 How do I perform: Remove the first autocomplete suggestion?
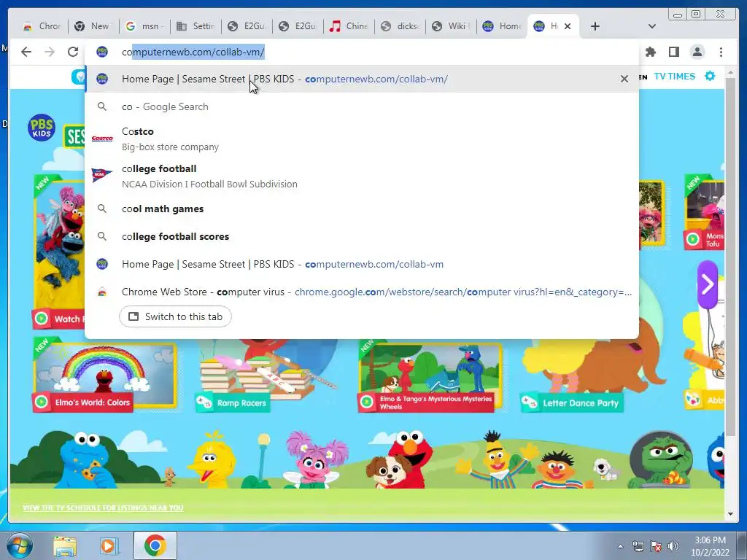[x=624, y=79]
